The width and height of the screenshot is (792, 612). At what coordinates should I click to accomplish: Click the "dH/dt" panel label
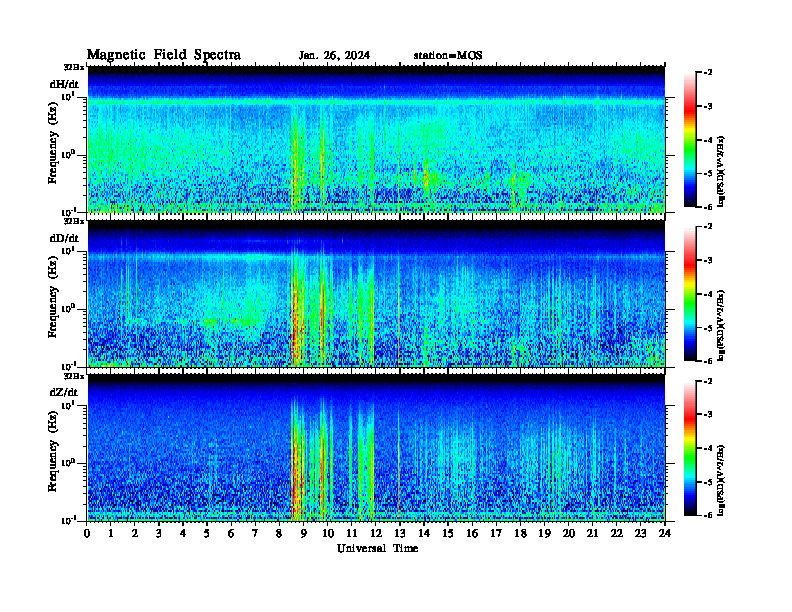pyautogui.click(x=64, y=85)
